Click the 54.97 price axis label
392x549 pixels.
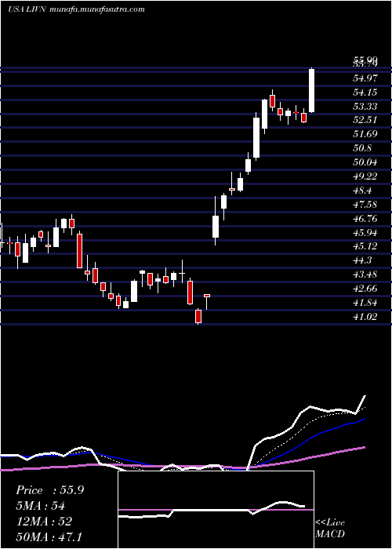coord(365,78)
